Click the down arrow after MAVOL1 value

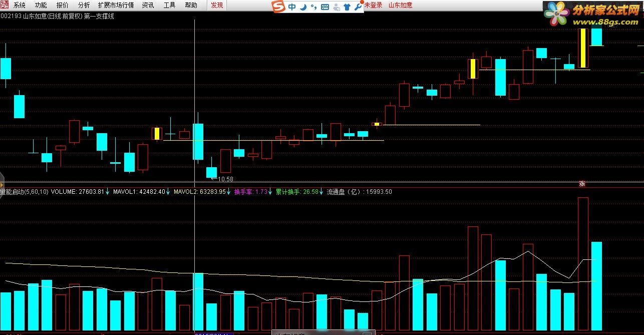click(x=168, y=192)
